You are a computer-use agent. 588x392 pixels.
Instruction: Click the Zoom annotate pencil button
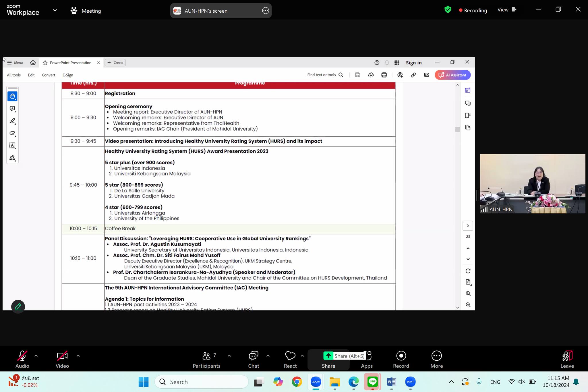pyautogui.click(x=18, y=307)
